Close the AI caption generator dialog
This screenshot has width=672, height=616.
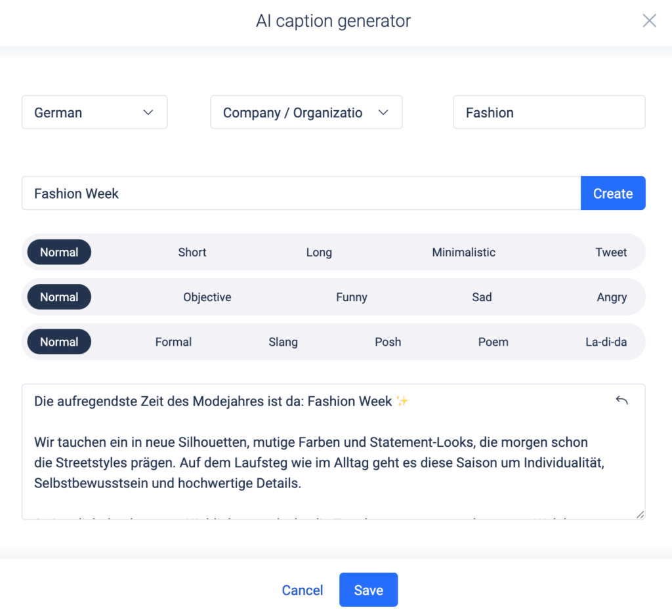pos(649,21)
